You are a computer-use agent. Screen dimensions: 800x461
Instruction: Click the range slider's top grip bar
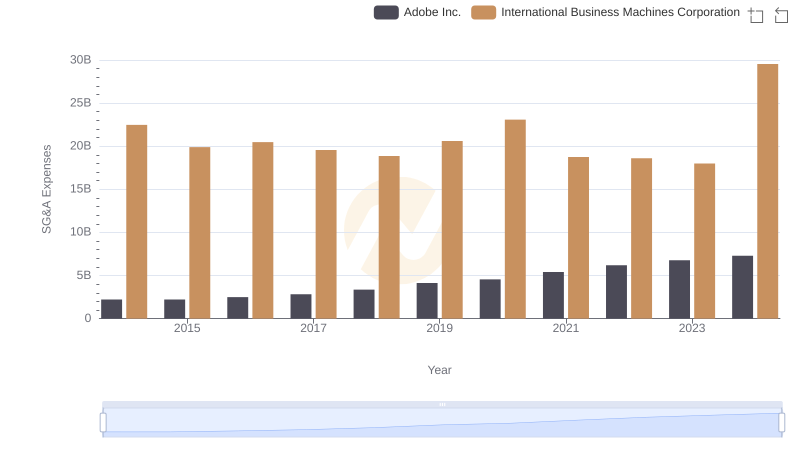[442, 404]
